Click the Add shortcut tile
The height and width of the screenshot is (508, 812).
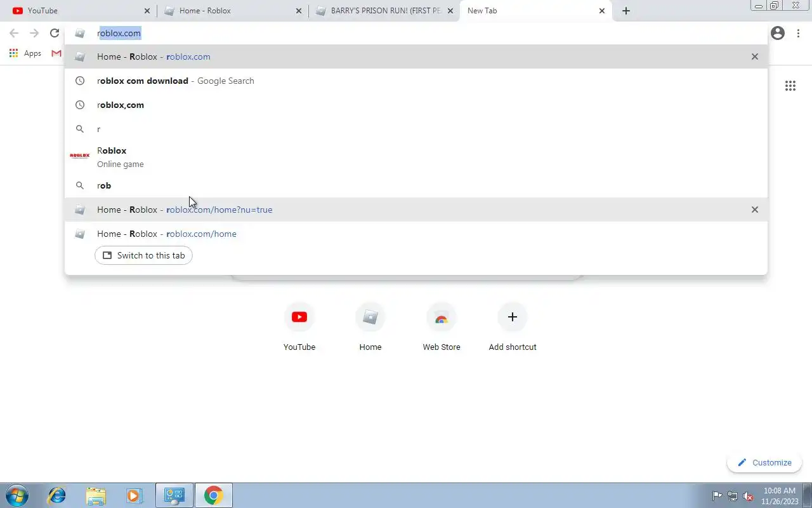[513, 327]
